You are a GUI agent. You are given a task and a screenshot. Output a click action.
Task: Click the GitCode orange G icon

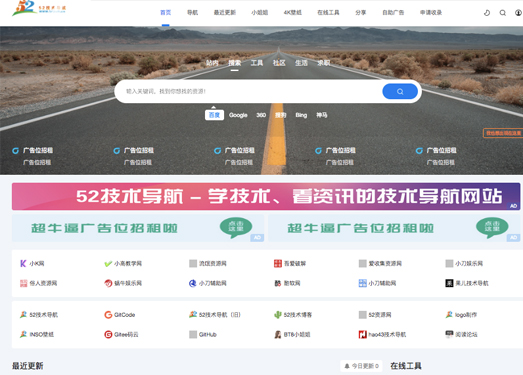pos(108,315)
